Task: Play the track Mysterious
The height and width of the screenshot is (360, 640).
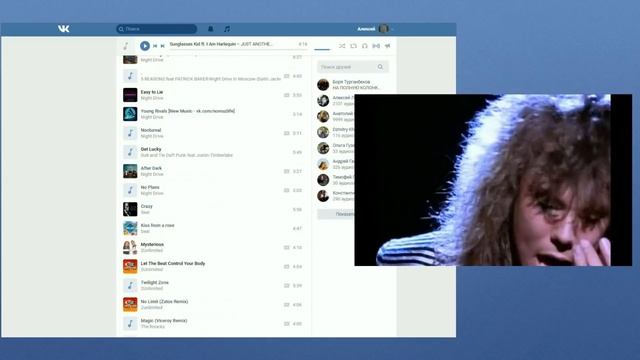Action: pos(152,244)
